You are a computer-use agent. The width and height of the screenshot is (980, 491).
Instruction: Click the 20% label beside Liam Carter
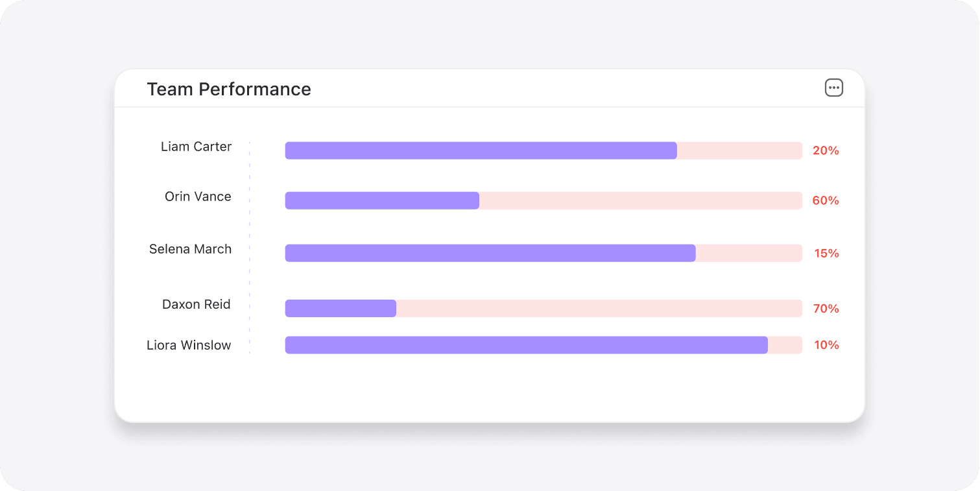825,150
